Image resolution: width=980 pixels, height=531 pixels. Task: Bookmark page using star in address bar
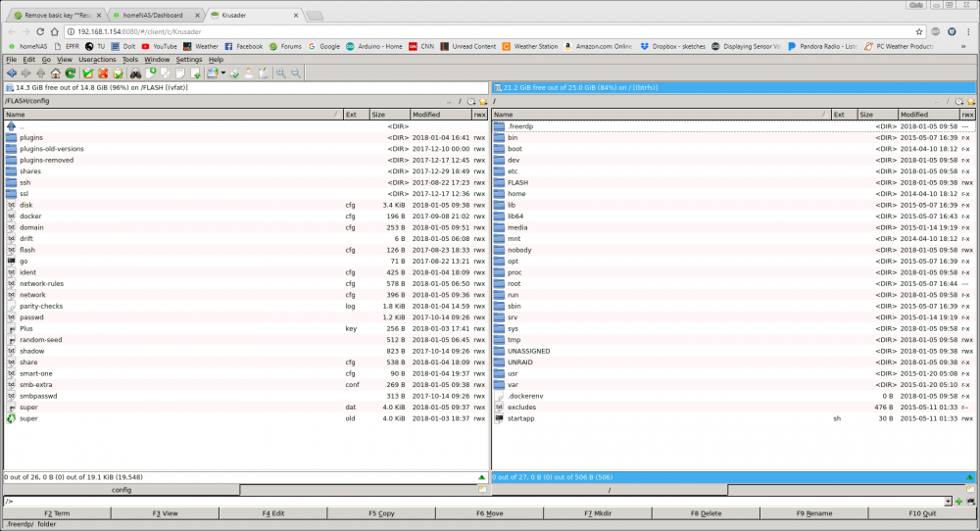tap(919, 32)
